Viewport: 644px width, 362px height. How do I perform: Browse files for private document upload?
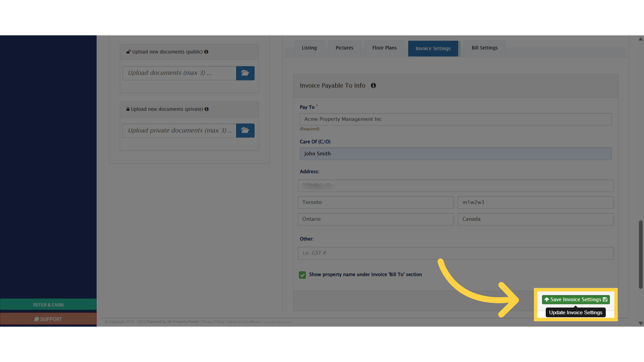pyautogui.click(x=245, y=130)
